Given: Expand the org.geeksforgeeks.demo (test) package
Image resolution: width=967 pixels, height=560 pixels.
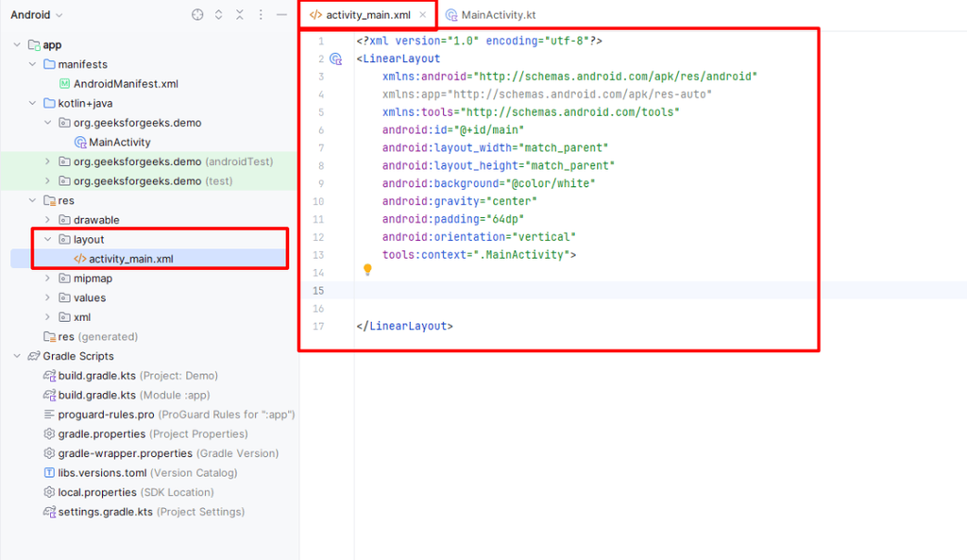Looking at the screenshot, I should 48,180.
